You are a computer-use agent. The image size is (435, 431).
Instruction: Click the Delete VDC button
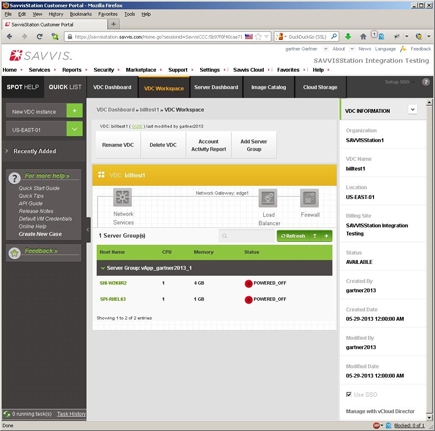click(163, 145)
